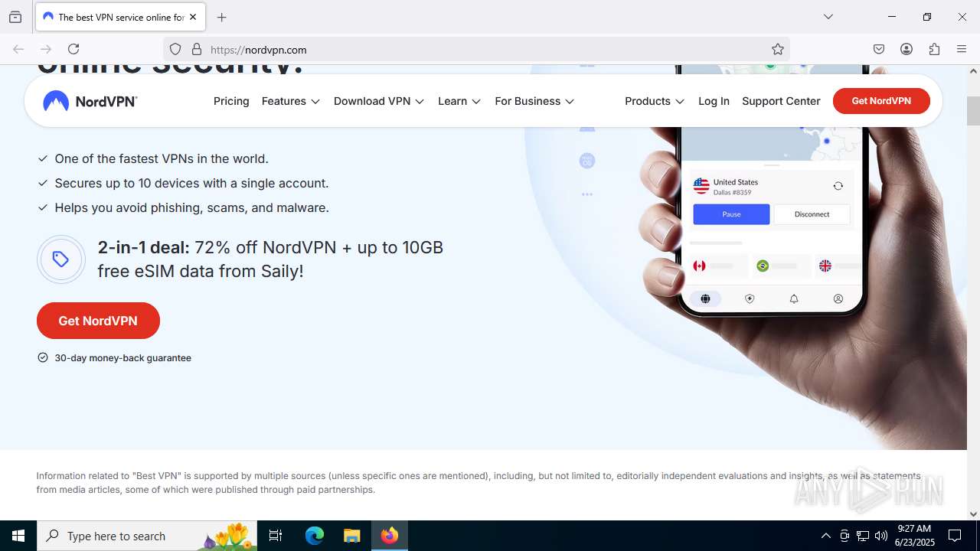Open the list all tabs chevron

click(x=828, y=17)
